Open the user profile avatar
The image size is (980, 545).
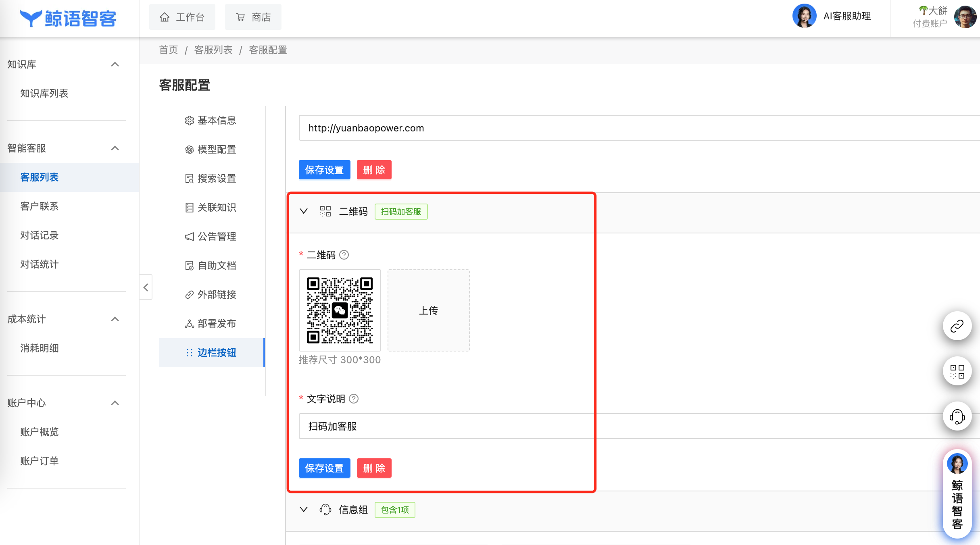click(965, 17)
